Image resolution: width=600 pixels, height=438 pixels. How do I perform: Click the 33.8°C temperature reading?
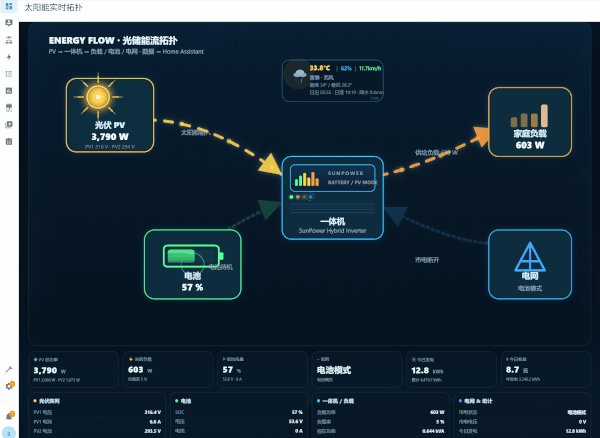pyautogui.click(x=320, y=68)
